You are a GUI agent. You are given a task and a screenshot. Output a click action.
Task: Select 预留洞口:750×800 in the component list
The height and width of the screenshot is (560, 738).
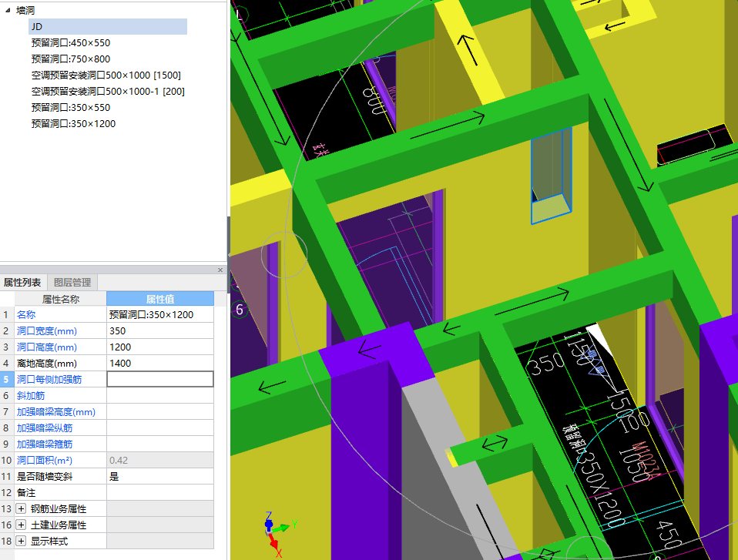(x=71, y=59)
